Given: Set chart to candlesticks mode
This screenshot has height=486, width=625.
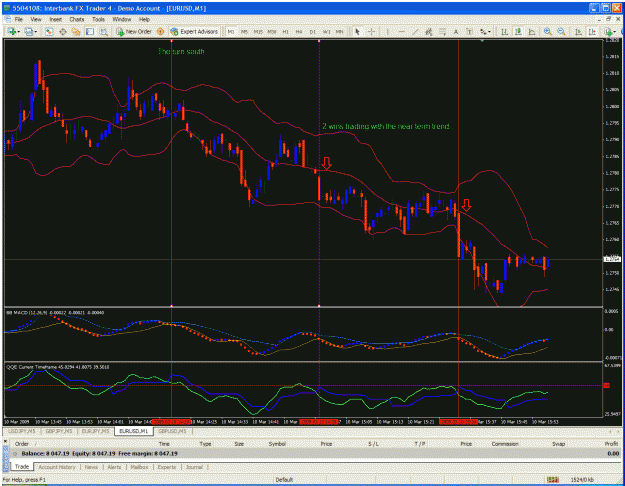Looking at the screenshot, I should coord(518,31).
